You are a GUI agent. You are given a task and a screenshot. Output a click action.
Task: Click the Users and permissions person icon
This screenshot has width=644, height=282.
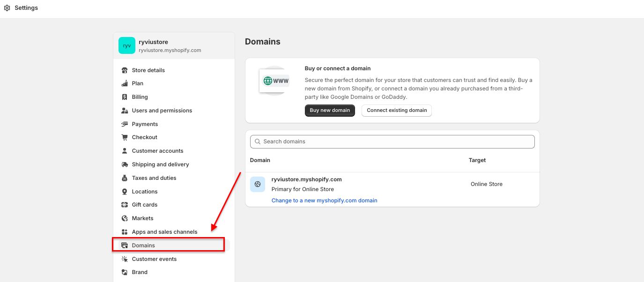click(125, 111)
